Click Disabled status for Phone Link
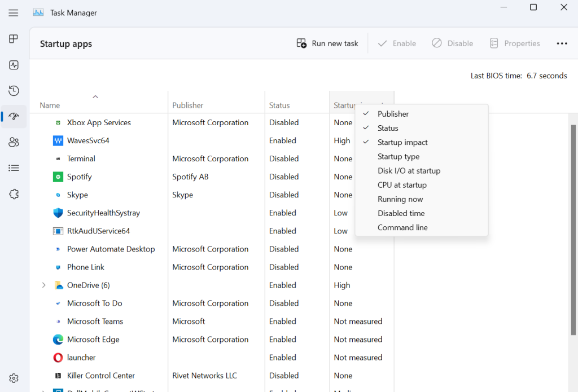 tap(284, 267)
